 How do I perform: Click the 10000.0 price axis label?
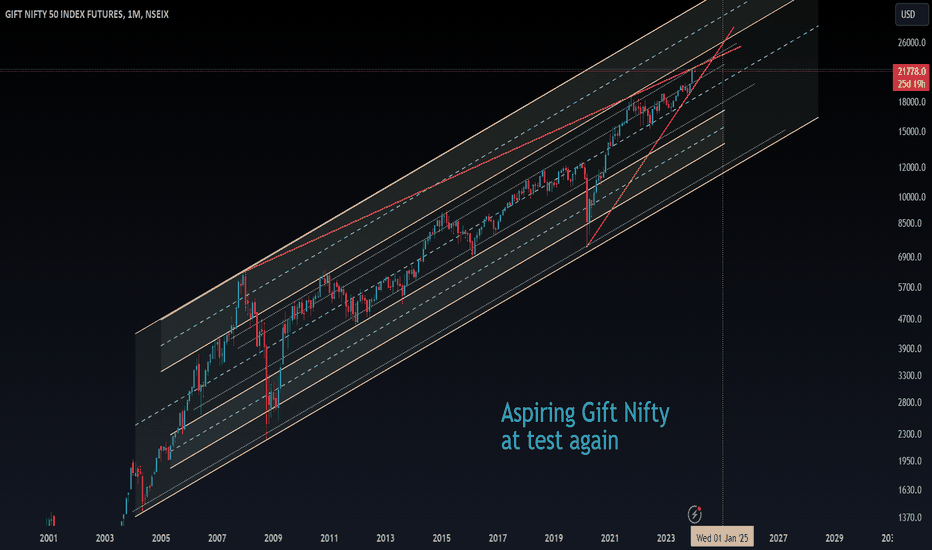912,197
